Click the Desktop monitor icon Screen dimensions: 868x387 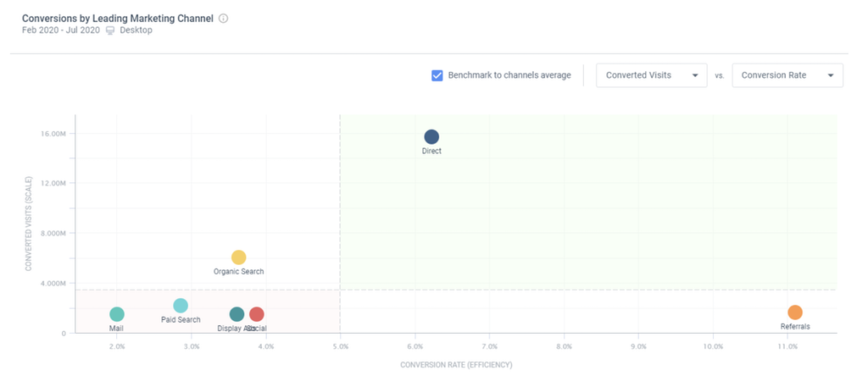click(110, 30)
